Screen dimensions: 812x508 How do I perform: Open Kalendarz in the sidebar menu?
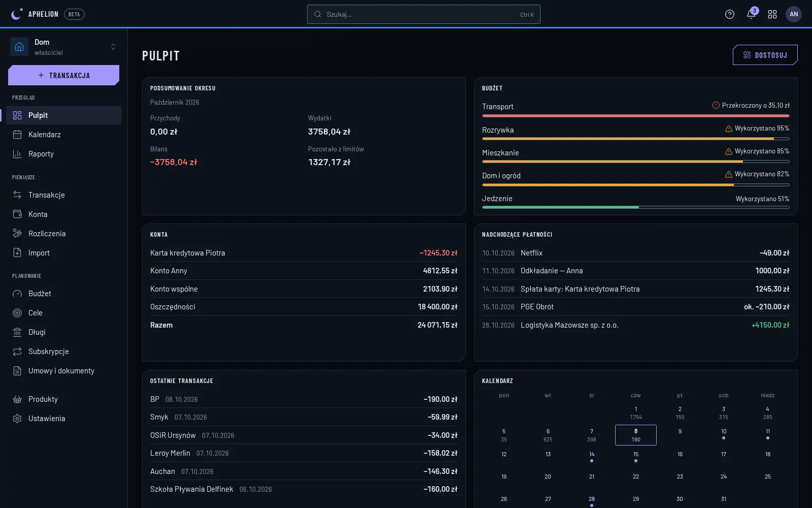pyautogui.click(x=63, y=135)
